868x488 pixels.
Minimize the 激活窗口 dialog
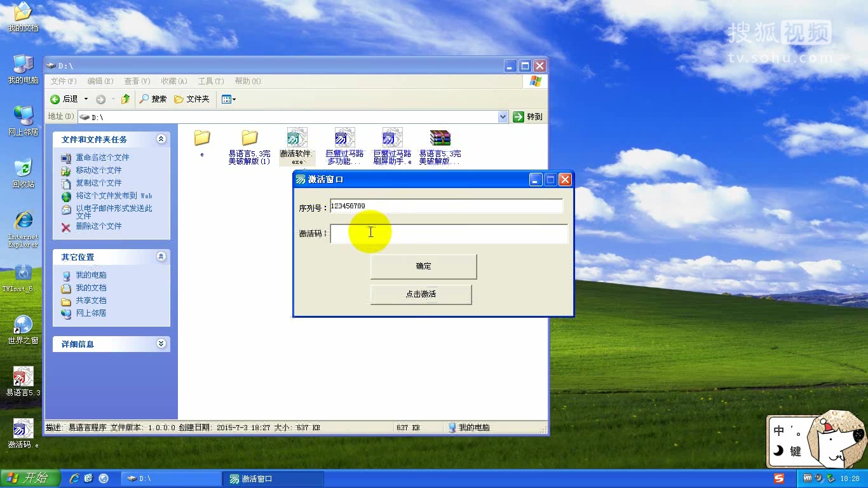[x=536, y=180]
